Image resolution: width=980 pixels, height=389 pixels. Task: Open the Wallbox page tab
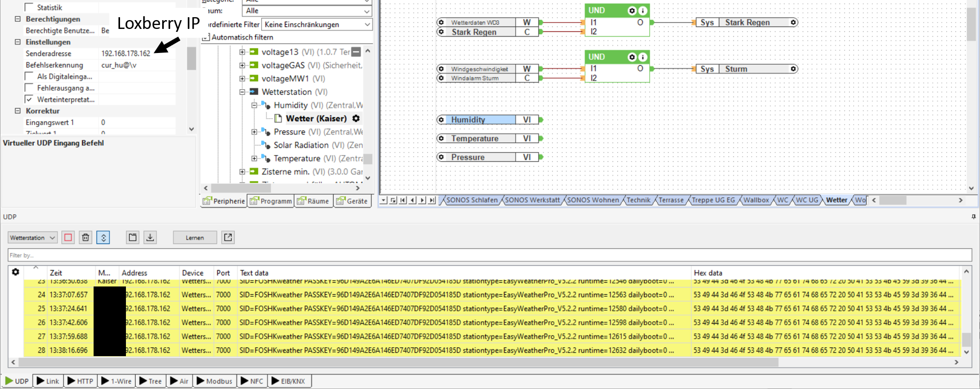pos(756,200)
